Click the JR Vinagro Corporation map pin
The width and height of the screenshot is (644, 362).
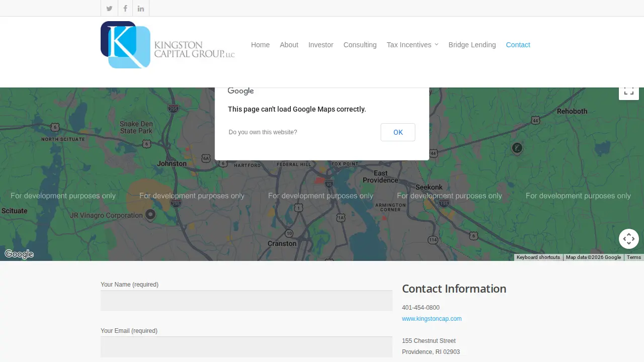pyautogui.click(x=150, y=215)
